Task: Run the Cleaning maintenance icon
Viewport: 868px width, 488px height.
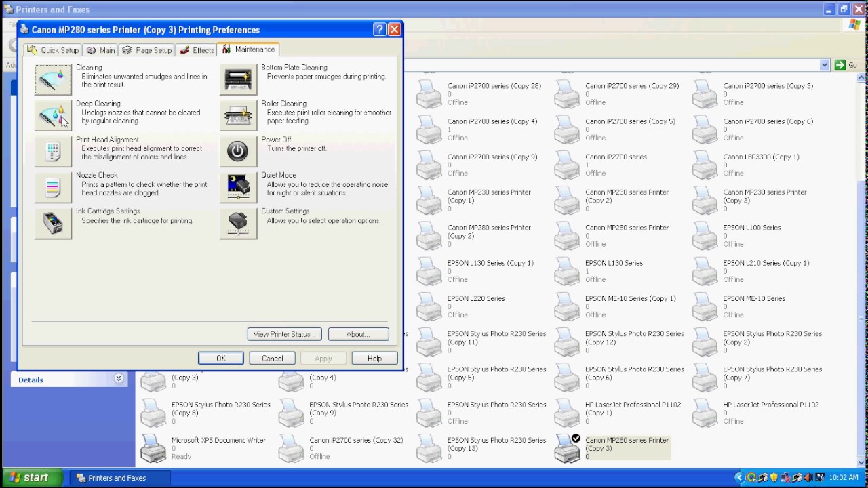Action: [x=53, y=79]
